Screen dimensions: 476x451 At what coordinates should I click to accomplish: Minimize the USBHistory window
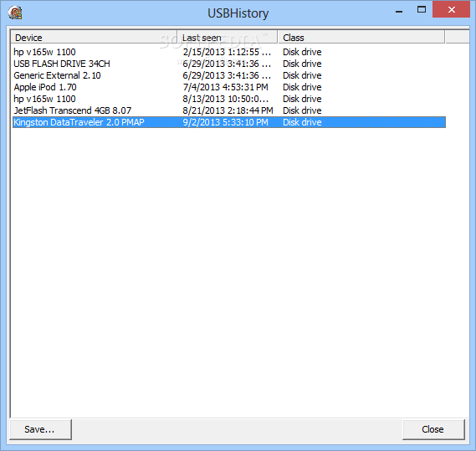point(399,12)
